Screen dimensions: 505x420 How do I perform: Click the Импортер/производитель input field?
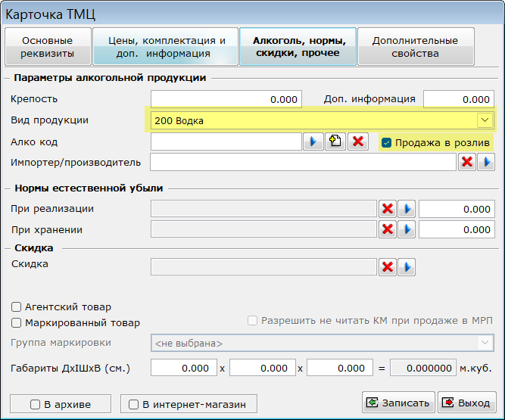303,162
